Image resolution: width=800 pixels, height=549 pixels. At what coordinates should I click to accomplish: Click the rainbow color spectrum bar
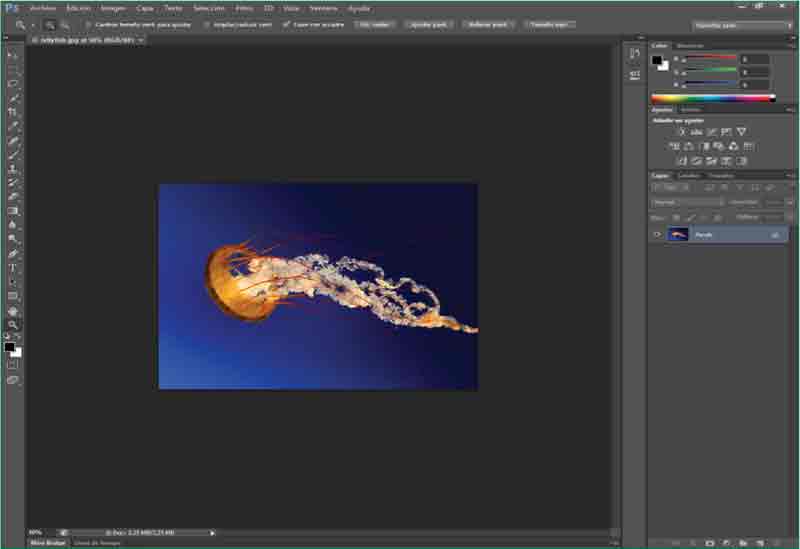point(713,98)
